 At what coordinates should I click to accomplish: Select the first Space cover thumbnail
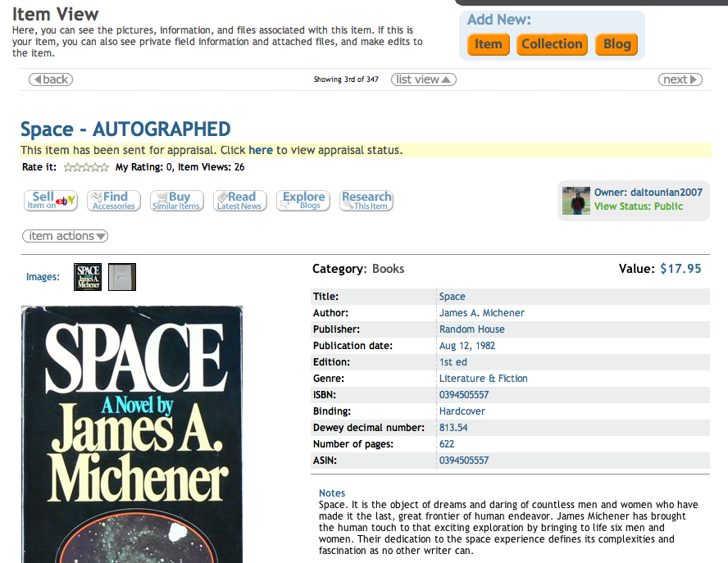[x=88, y=277]
